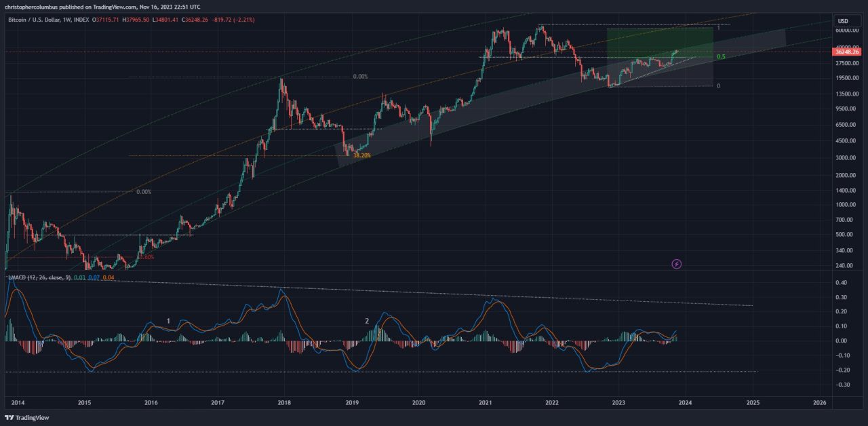Viewport: 868px width, 426px height.
Task: Click the 0.00 level on LMACD scale
Action: tap(841, 341)
